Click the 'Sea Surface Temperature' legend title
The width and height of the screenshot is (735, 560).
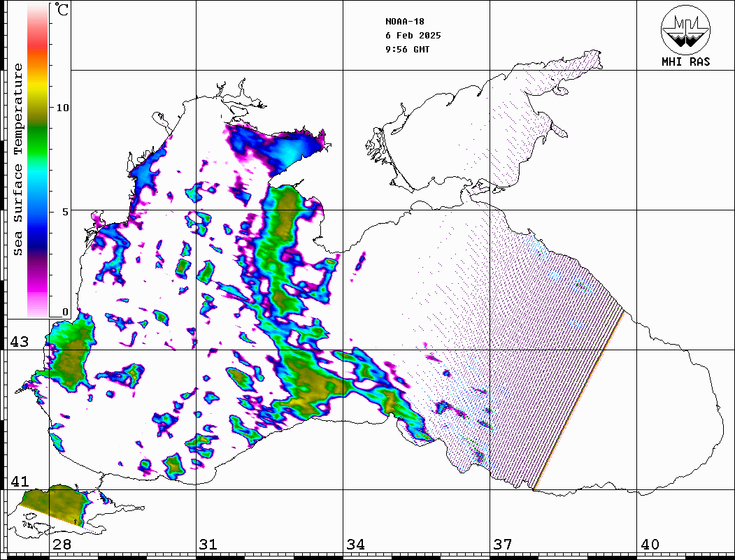pos(18,159)
